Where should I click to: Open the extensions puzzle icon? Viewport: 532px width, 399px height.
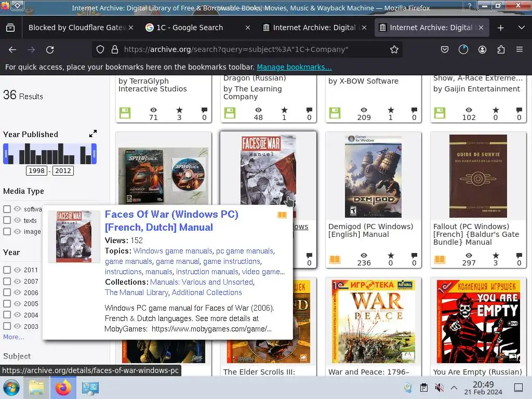coord(501,49)
